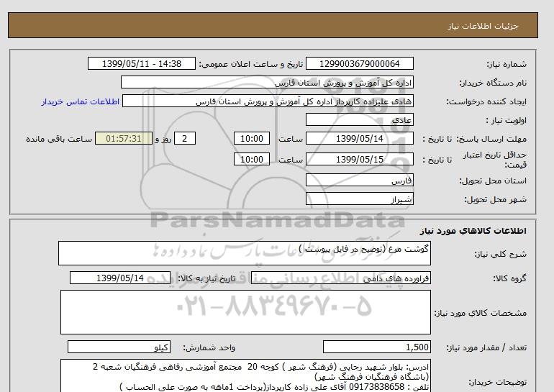554x392 pixels.
Task: Click the شرح کلی نیاز label
Action: pos(500,254)
